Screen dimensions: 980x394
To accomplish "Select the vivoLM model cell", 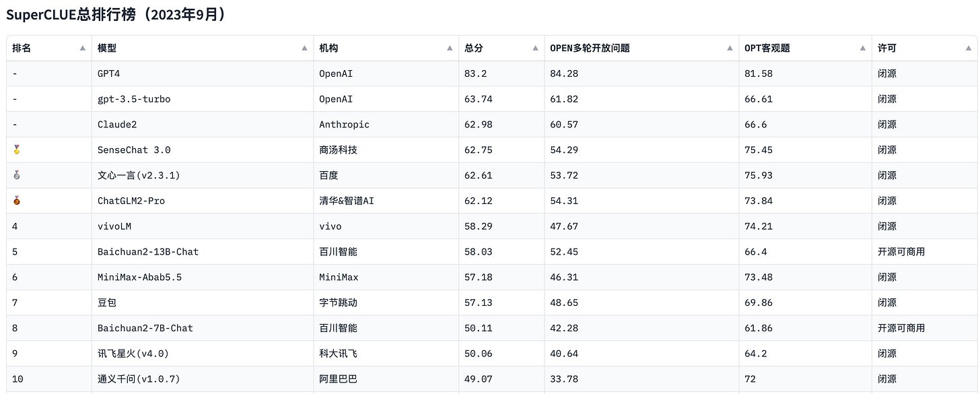I will point(203,226).
